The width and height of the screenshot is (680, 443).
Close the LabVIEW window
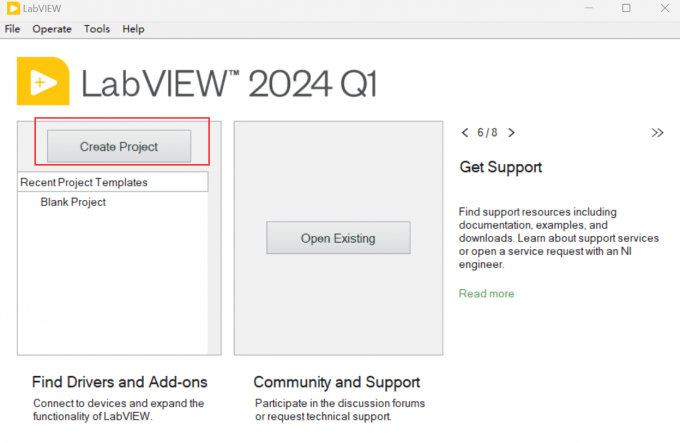tap(664, 8)
